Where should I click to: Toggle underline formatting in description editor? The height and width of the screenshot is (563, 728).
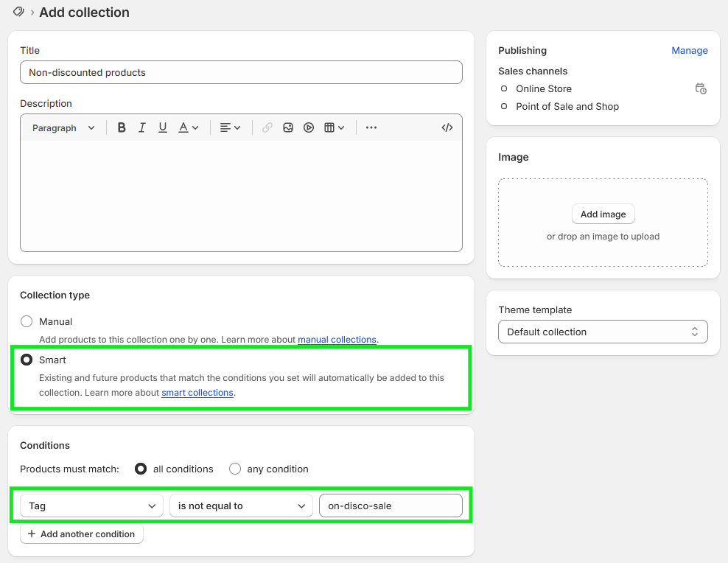[163, 127]
